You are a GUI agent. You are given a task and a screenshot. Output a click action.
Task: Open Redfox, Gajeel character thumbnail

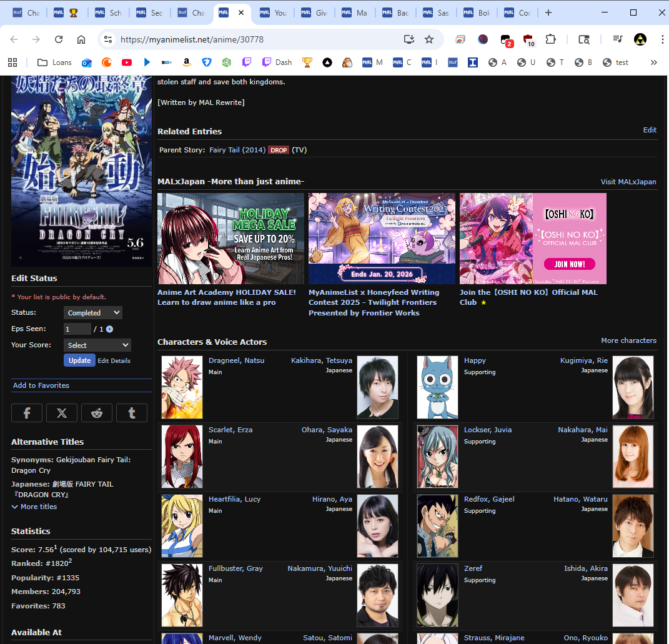[x=437, y=526]
